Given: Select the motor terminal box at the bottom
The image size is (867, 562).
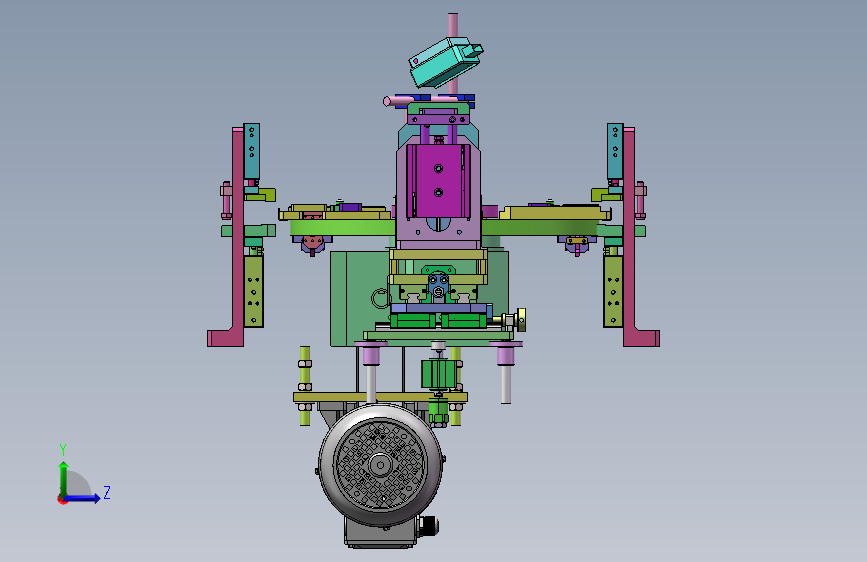Looking at the screenshot, I should (380, 534).
